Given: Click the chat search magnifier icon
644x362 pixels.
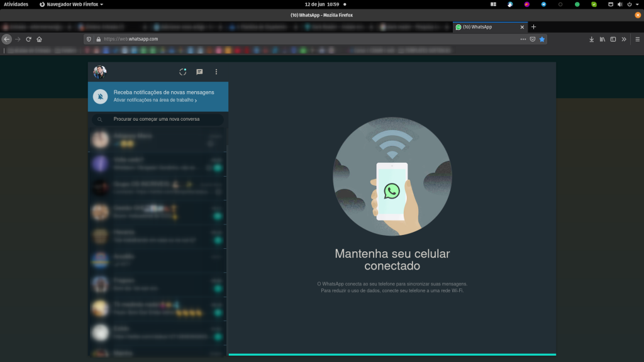Looking at the screenshot, I should coord(100,119).
